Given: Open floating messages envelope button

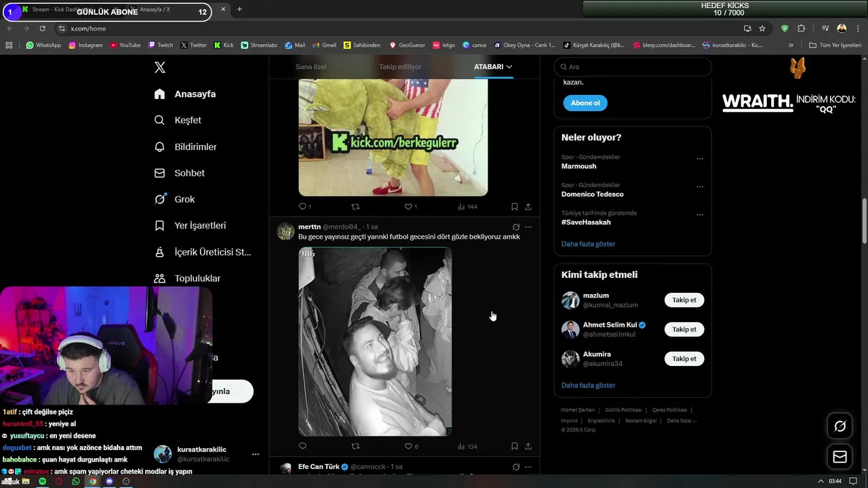Looking at the screenshot, I should [840, 457].
